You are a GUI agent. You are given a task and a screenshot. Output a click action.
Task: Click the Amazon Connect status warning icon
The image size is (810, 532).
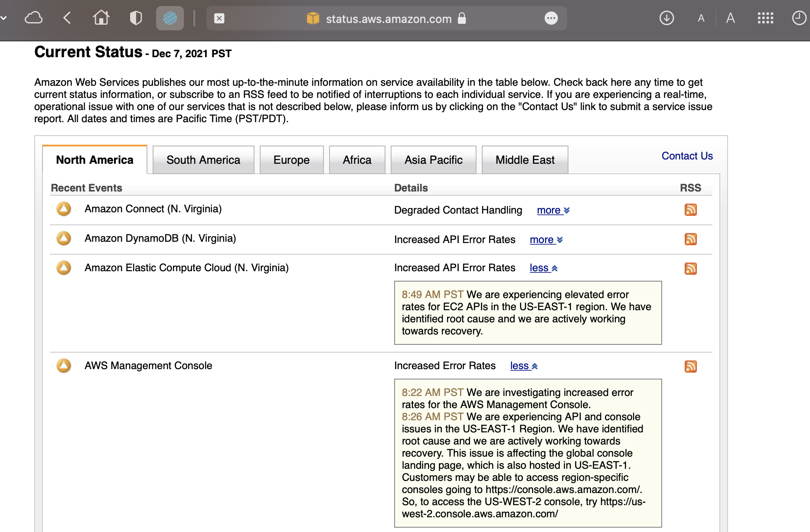click(x=64, y=209)
